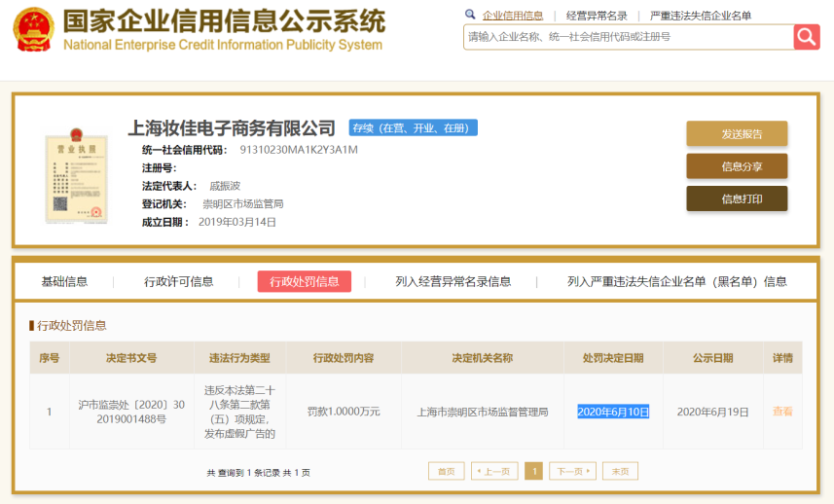Select the 经营异常名录 search category
Screen dimensions: 834x504
pyautogui.click(x=597, y=16)
